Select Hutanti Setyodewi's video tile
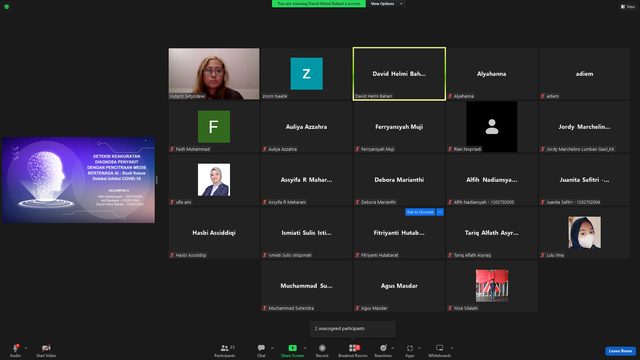The width and height of the screenshot is (640, 360). [214, 74]
